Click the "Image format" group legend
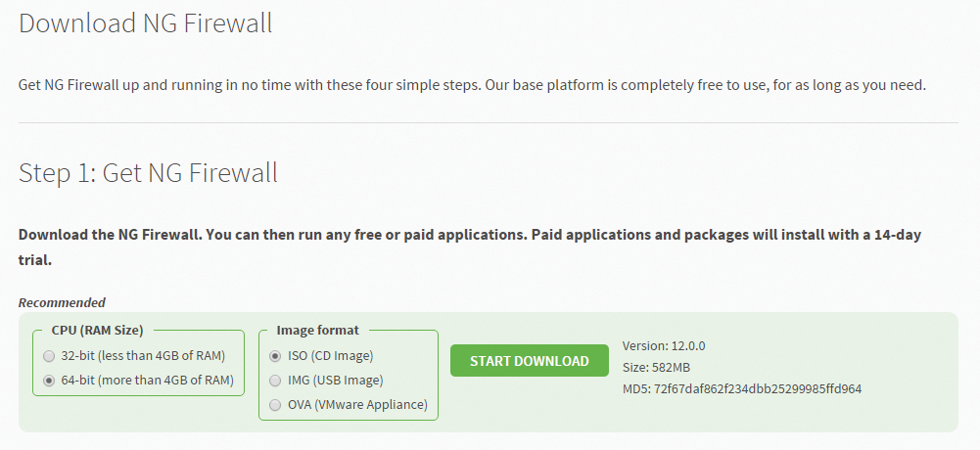 click(318, 330)
